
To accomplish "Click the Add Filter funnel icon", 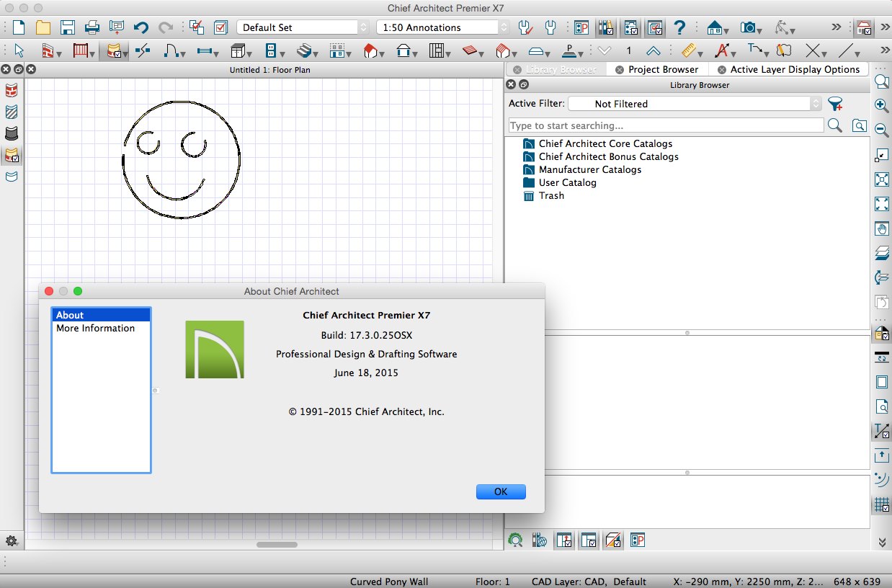I will pyautogui.click(x=835, y=104).
